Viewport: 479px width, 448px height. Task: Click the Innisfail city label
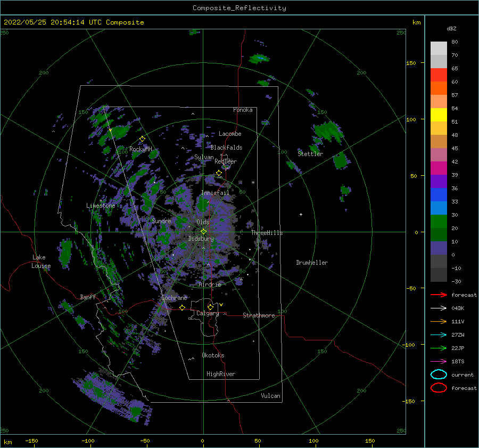[x=215, y=193]
